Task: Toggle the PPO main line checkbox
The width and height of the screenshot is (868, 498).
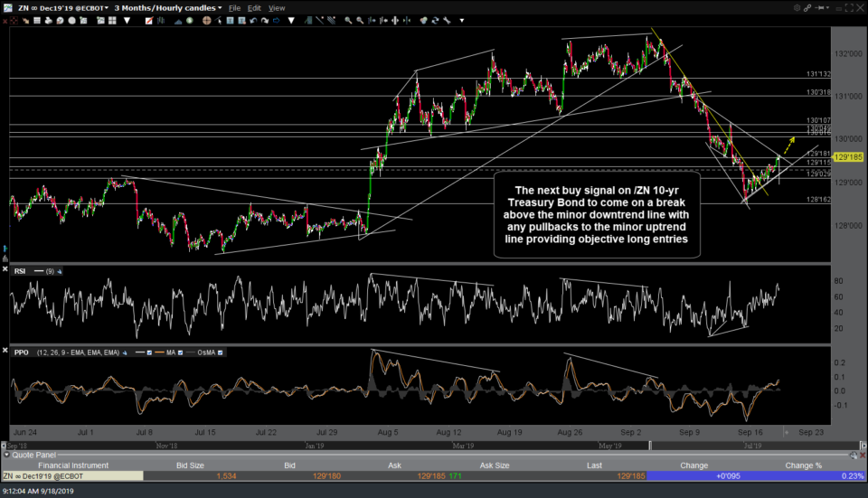Action: point(149,352)
